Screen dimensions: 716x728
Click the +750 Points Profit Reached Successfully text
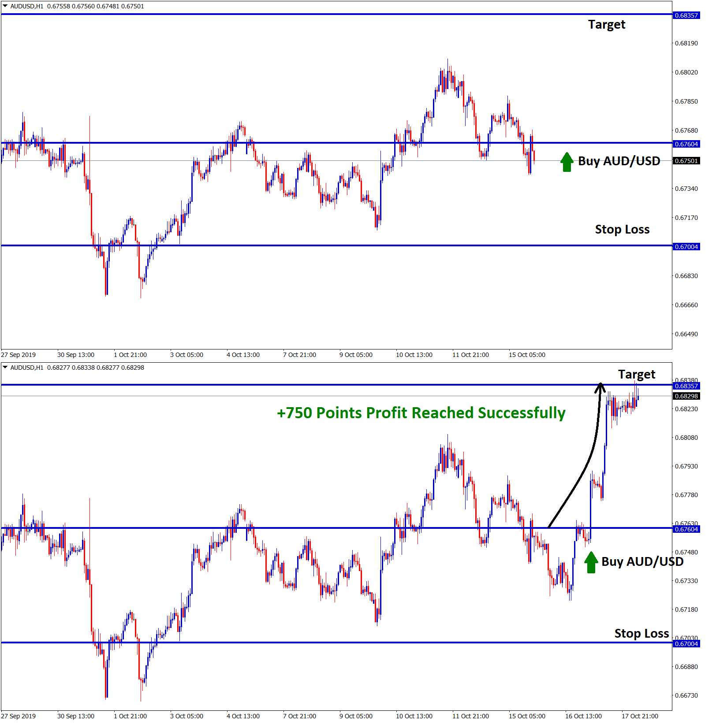[421, 413]
